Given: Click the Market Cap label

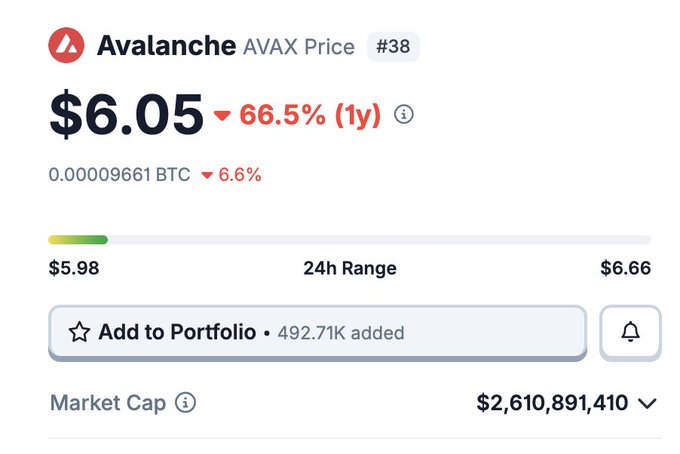Looking at the screenshot, I should tap(108, 403).
